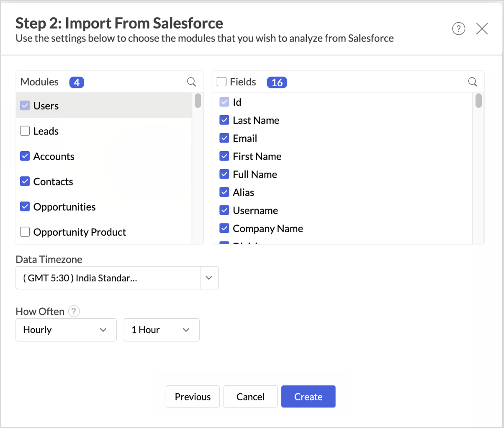Open the How Often help tooltip icon
Screen dimensions: 504x428
[x=74, y=311]
